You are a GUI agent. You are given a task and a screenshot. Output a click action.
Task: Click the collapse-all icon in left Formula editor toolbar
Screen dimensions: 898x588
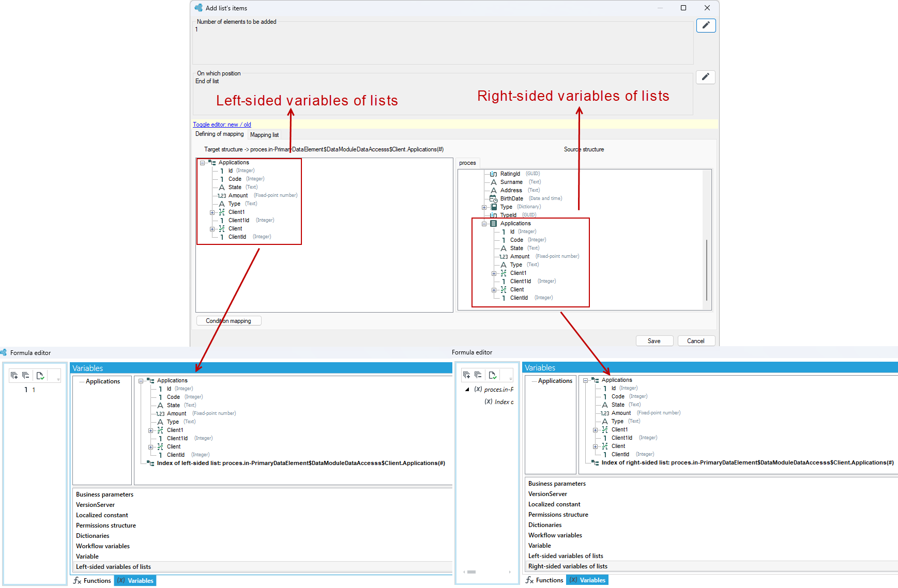click(x=26, y=376)
